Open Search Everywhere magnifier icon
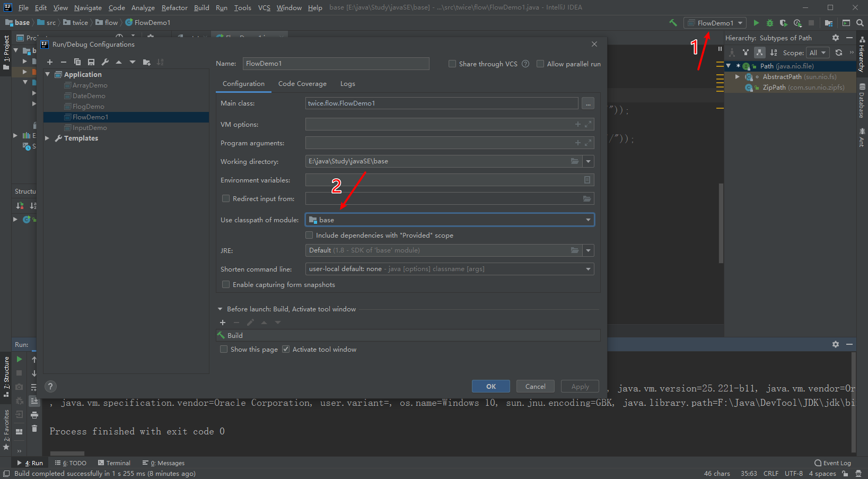The image size is (868, 479). point(860,23)
